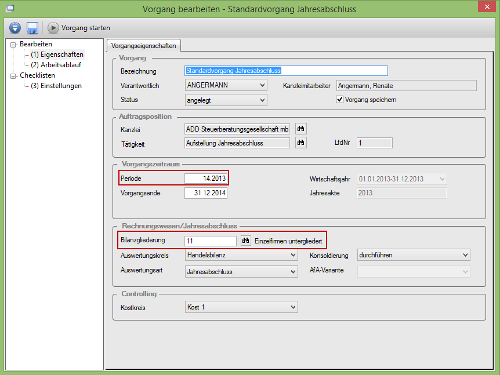Open the Auswertungskreis dropdown Handelsbilanz
The height and width of the screenshot is (375, 500).
tap(241, 255)
